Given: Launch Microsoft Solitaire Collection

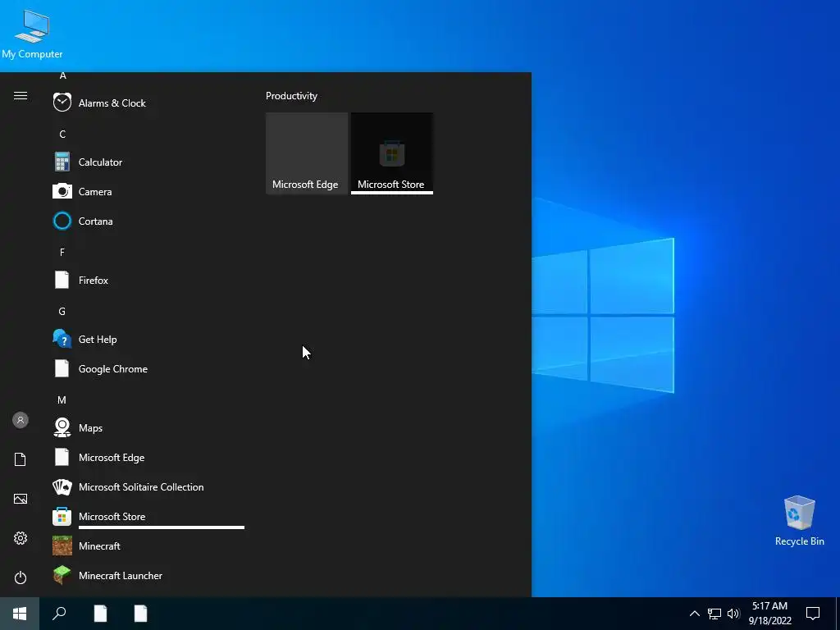Looking at the screenshot, I should click(x=148, y=486).
